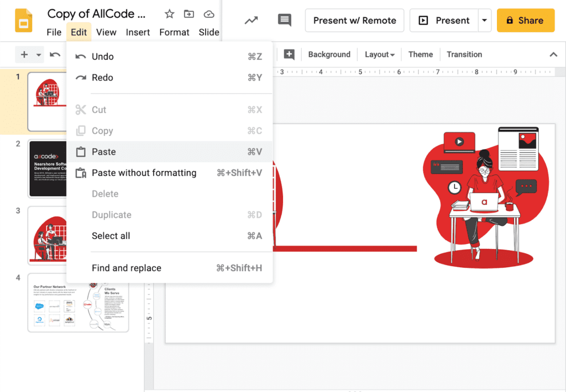Open Background settings
Image resolution: width=566 pixels, height=392 pixels.
pyautogui.click(x=329, y=54)
